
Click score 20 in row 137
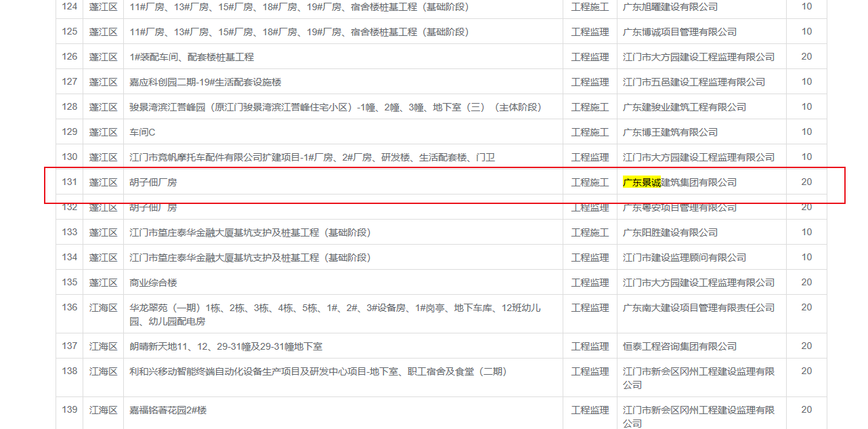tap(806, 346)
